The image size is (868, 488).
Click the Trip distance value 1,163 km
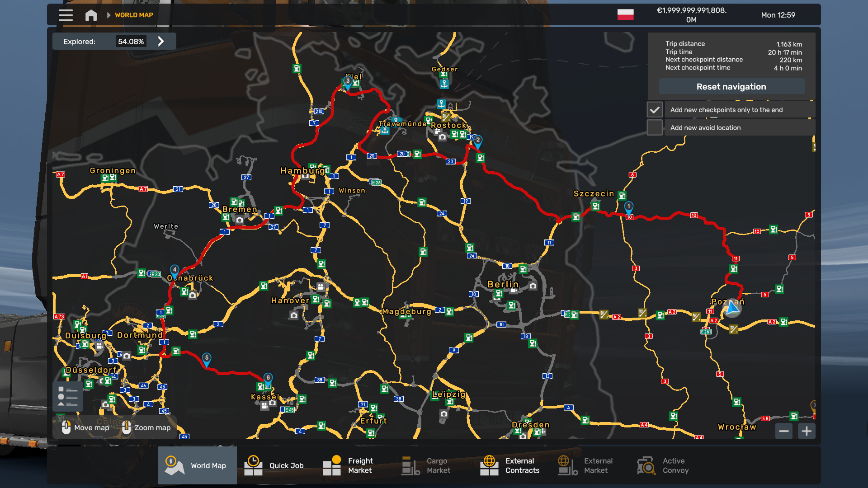coord(789,44)
